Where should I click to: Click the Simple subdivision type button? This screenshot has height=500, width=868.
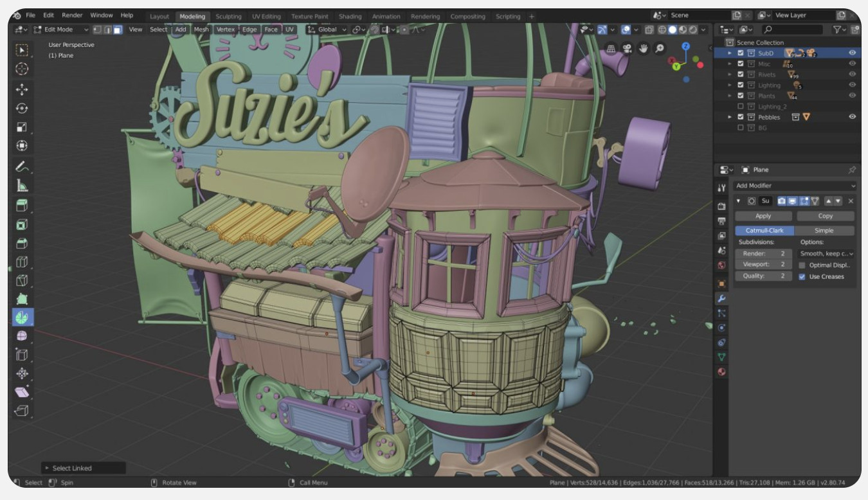point(824,231)
